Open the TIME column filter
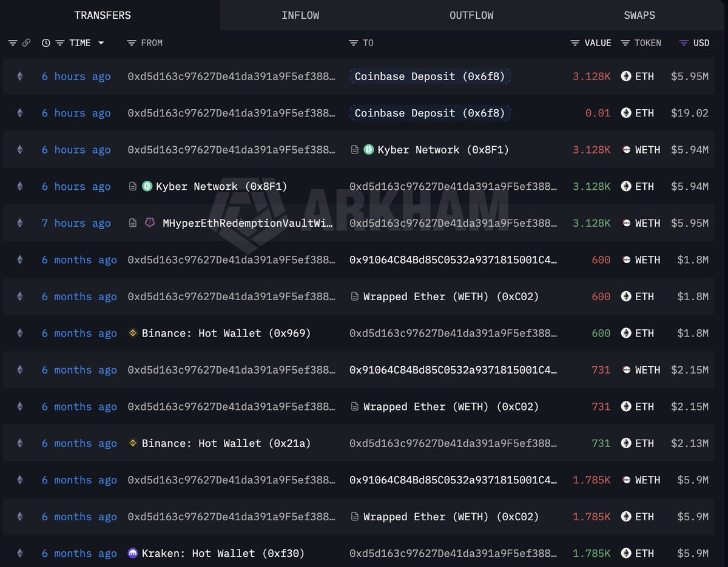 click(59, 43)
